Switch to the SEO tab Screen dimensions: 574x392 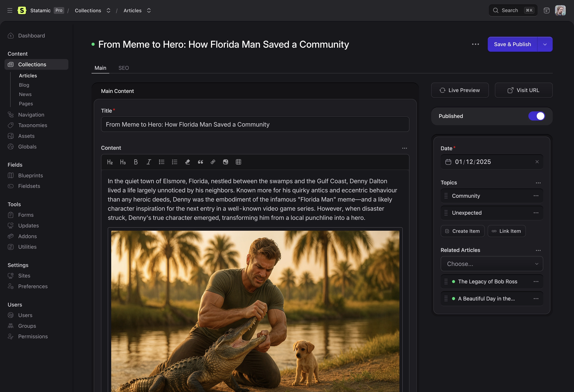(x=123, y=68)
